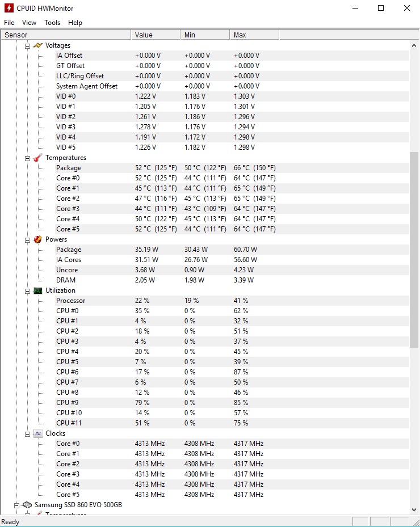
Task: Collapse the Voltages section
Action: (x=28, y=46)
